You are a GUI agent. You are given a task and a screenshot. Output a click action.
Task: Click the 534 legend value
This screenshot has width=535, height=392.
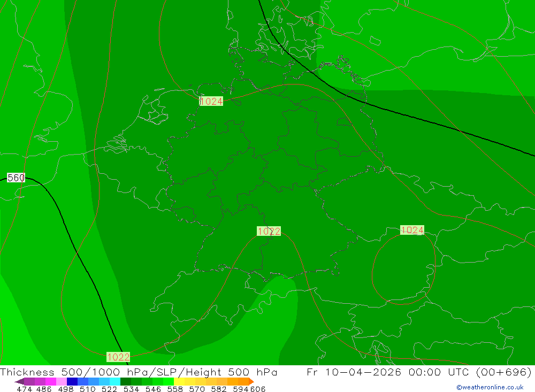point(131,389)
